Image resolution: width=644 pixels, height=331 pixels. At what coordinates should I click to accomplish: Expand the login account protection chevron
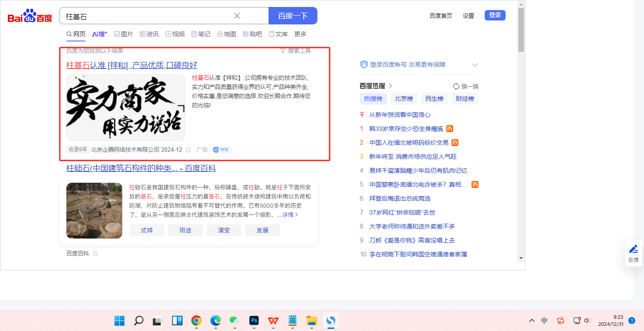coord(475,65)
